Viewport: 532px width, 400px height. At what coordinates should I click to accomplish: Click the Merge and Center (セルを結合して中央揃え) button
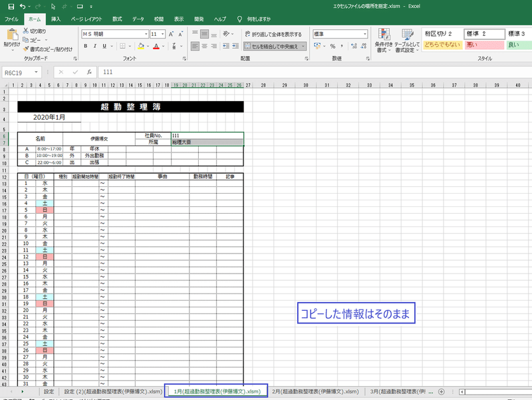click(271, 46)
